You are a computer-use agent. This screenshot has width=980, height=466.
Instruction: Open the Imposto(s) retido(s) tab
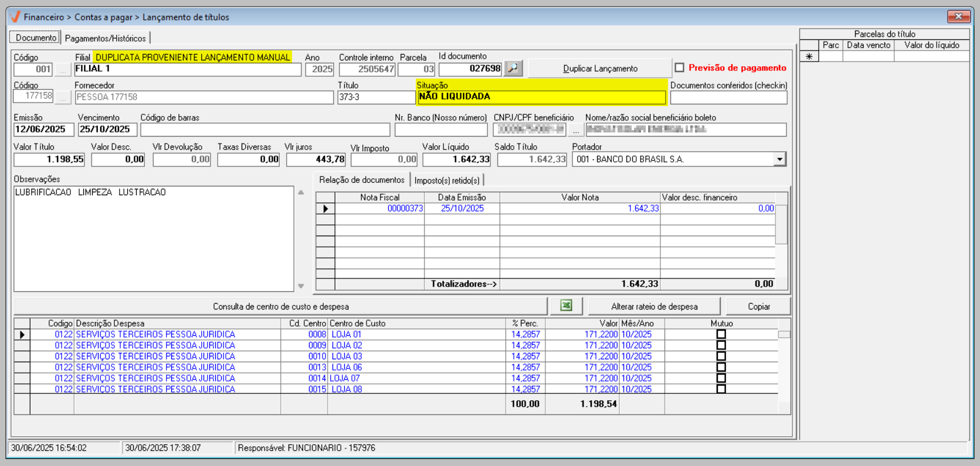click(x=447, y=181)
